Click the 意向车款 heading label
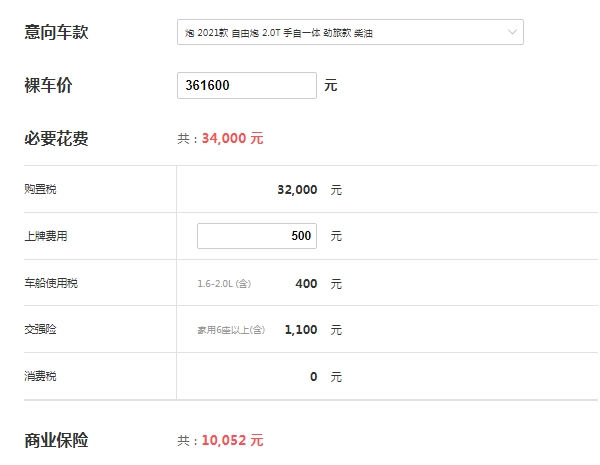The image size is (600, 465). (x=56, y=32)
